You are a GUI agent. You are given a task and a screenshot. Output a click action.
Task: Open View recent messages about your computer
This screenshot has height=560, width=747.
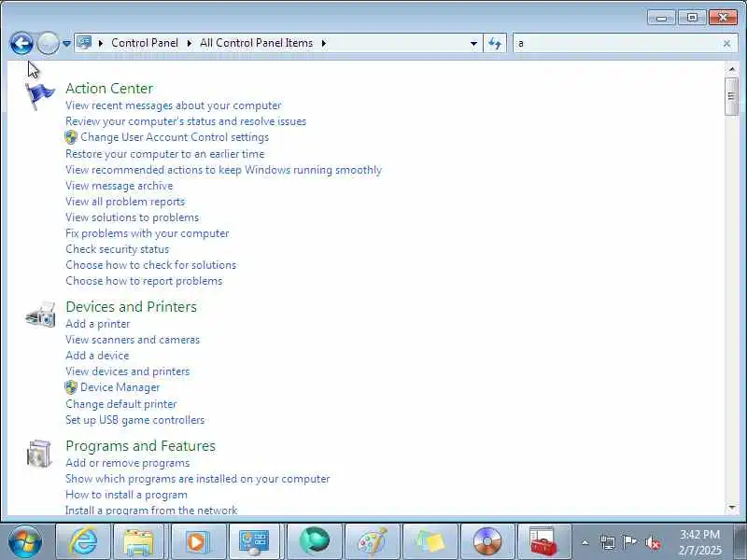[x=174, y=105]
